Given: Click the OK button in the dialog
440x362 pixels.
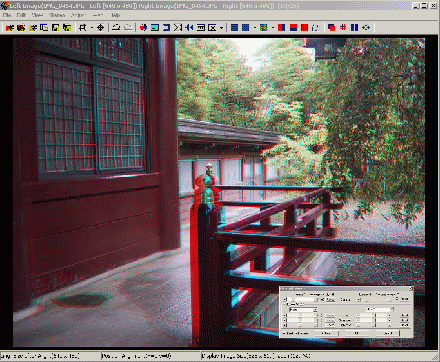Looking at the screenshot, I should 357,333.
